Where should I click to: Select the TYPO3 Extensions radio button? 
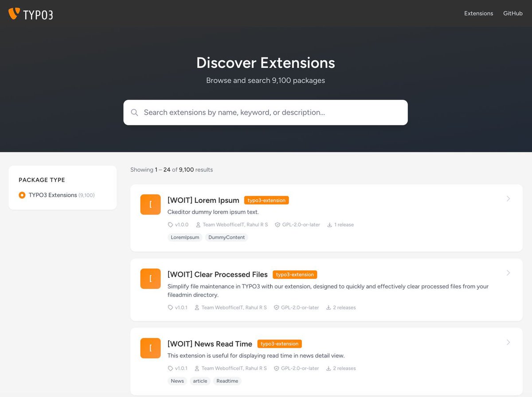(22, 195)
